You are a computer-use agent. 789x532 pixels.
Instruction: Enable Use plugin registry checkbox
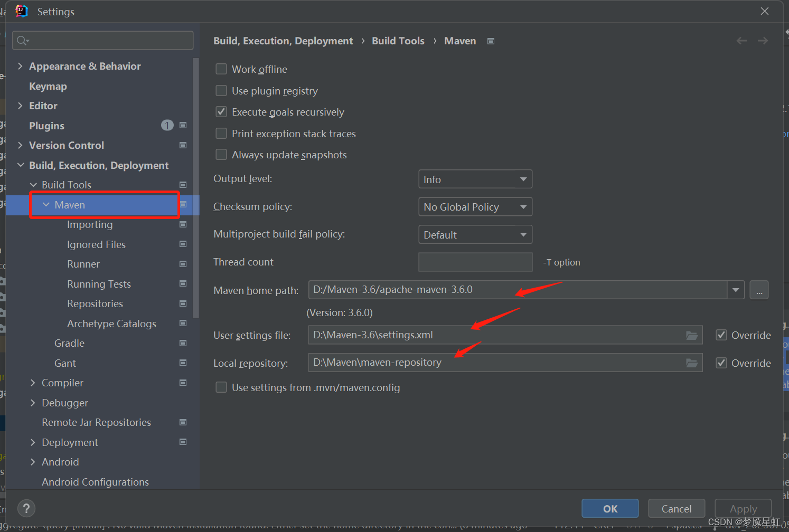tap(221, 91)
